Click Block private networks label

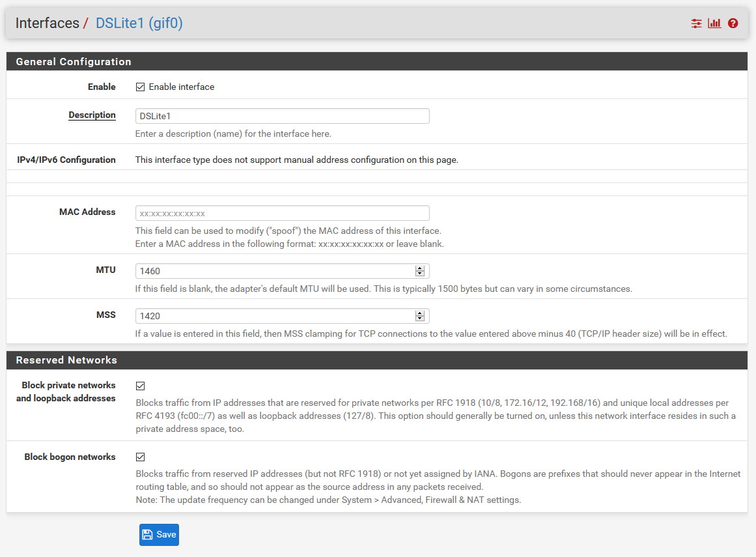click(66, 392)
